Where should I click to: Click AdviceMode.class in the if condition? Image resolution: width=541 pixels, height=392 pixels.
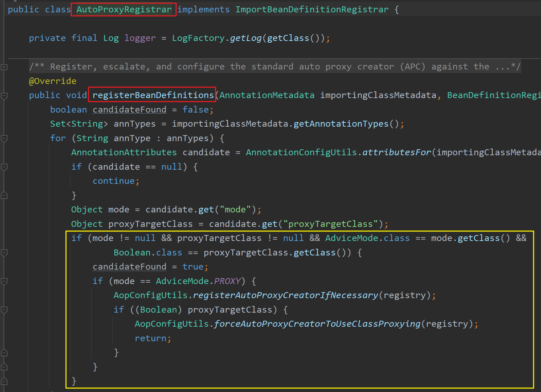367,238
